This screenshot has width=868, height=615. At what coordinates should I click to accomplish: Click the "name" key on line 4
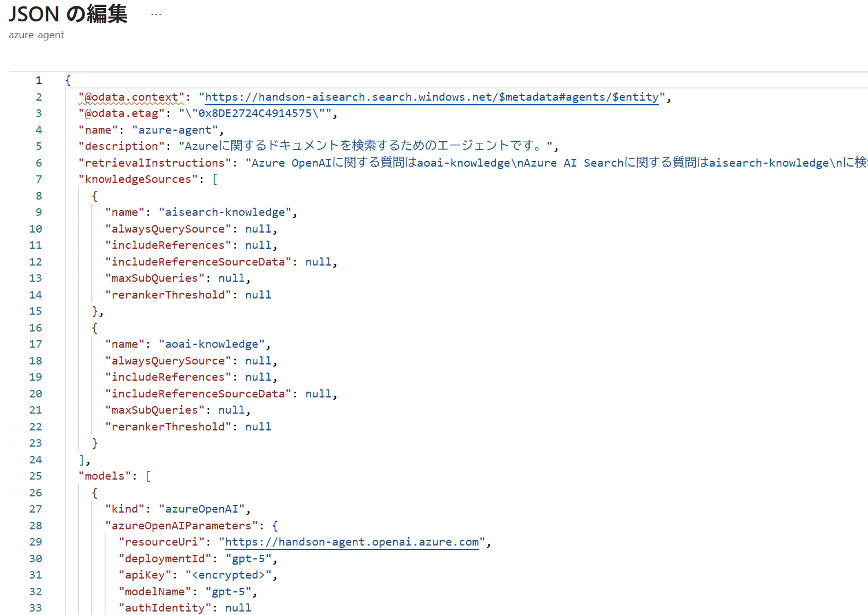98,130
